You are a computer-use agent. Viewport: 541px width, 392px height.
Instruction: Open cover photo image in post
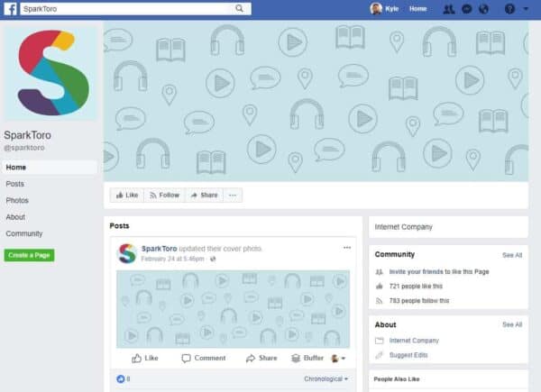[234, 309]
